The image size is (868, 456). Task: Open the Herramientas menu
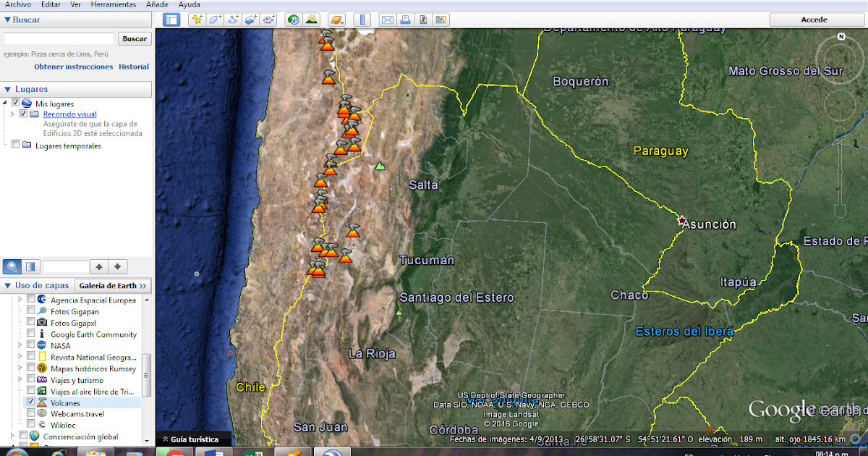click(113, 4)
